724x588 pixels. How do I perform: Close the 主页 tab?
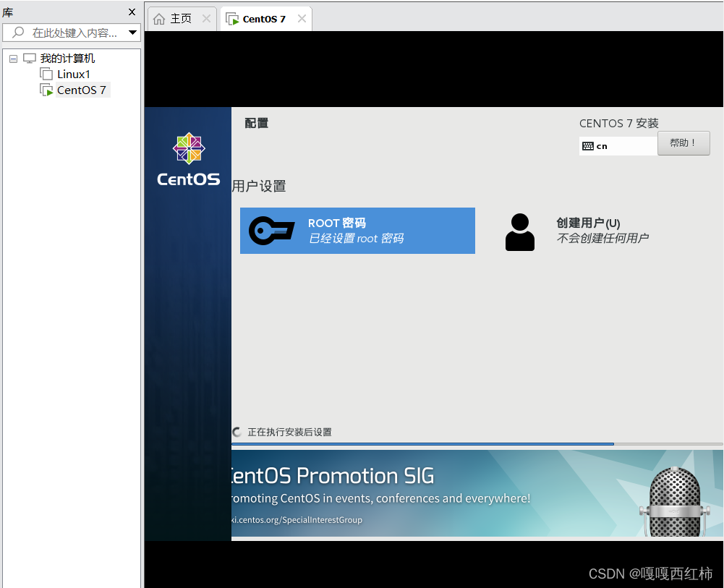click(206, 19)
